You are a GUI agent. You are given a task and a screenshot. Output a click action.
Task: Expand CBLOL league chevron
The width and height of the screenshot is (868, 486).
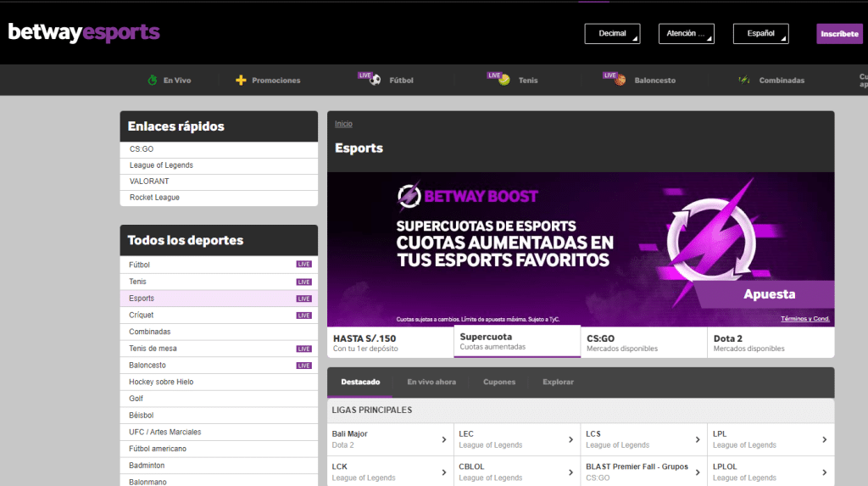[570, 472]
